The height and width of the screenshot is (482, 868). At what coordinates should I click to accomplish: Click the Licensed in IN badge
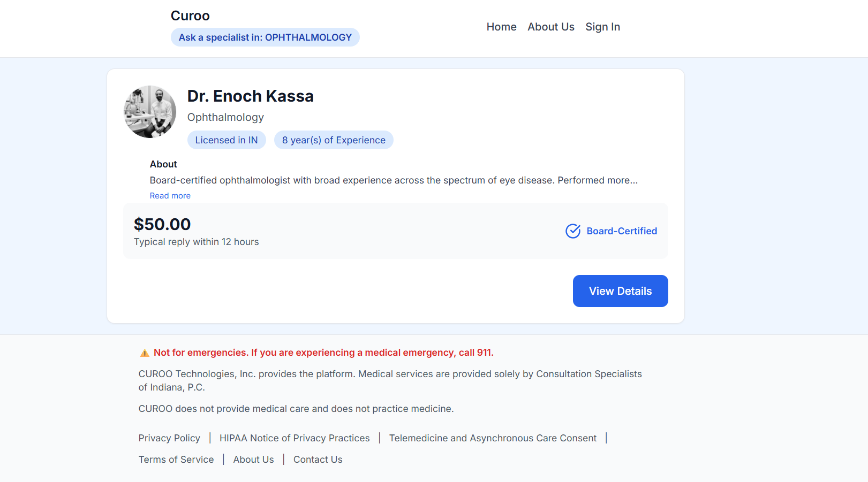(227, 140)
